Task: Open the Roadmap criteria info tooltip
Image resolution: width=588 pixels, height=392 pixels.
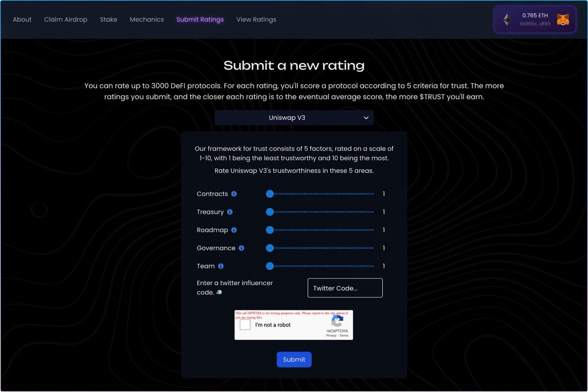Action: 233,230
